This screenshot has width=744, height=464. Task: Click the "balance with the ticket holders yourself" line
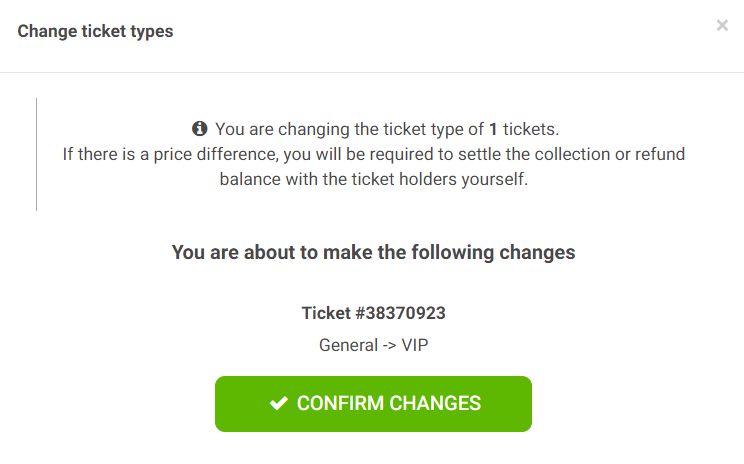373,179
